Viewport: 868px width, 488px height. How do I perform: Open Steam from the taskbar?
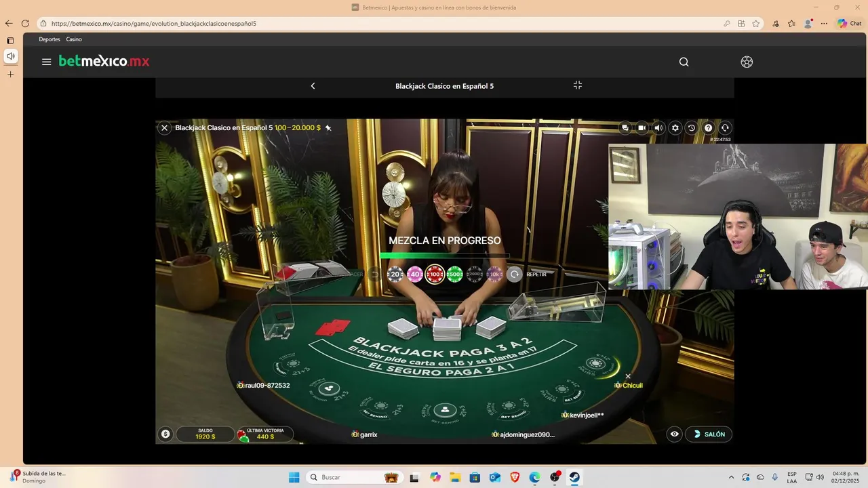coord(574,477)
